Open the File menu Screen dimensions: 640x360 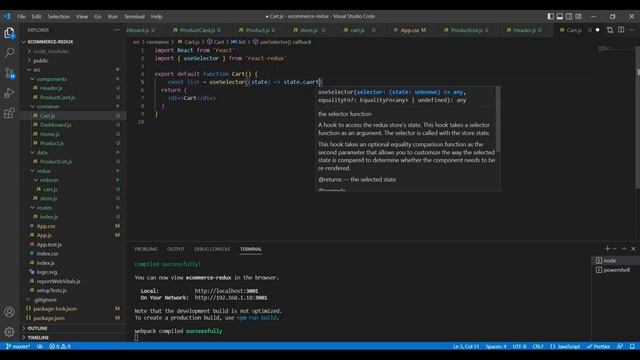(x=21, y=16)
